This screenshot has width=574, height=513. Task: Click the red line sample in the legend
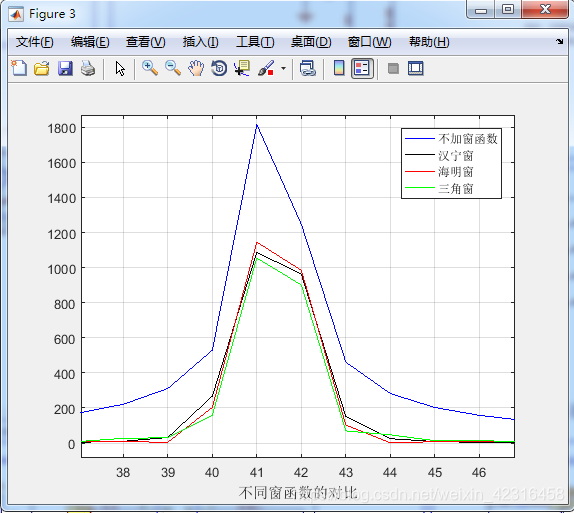click(x=420, y=171)
